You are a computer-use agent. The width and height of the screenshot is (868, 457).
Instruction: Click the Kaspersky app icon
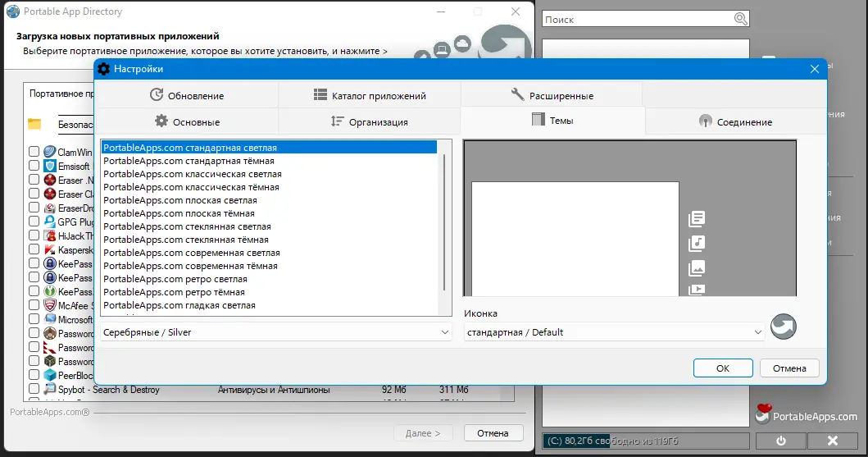(x=50, y=249)
